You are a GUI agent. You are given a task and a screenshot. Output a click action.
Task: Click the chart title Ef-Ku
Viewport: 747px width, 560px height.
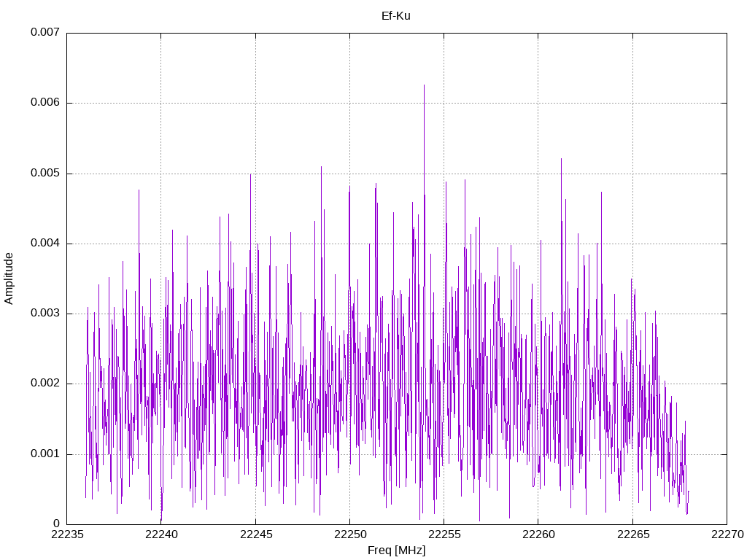click(396, 16)
